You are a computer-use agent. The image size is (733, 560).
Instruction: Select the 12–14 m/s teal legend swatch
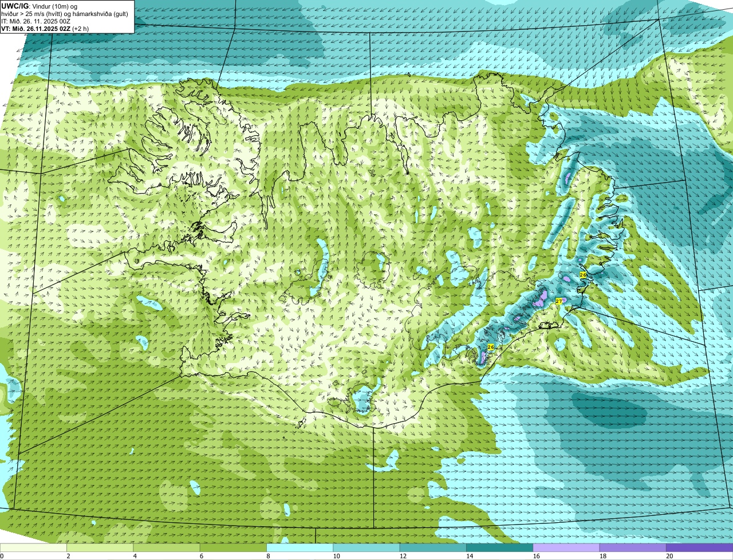433,547
